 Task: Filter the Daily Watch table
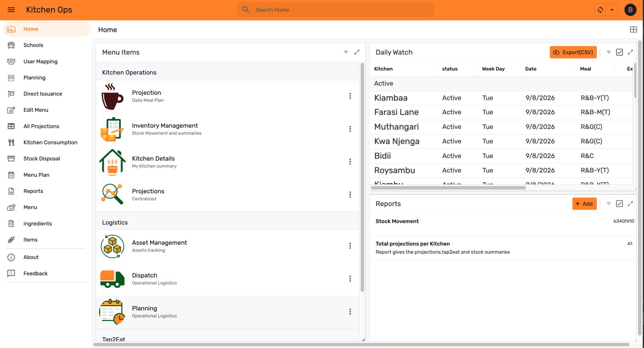click(x=609, y=52)
